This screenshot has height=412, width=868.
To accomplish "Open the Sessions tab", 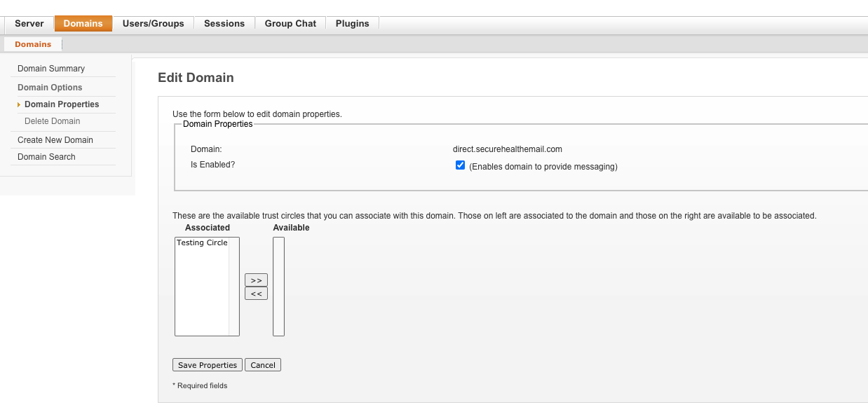I will [224, 24].
